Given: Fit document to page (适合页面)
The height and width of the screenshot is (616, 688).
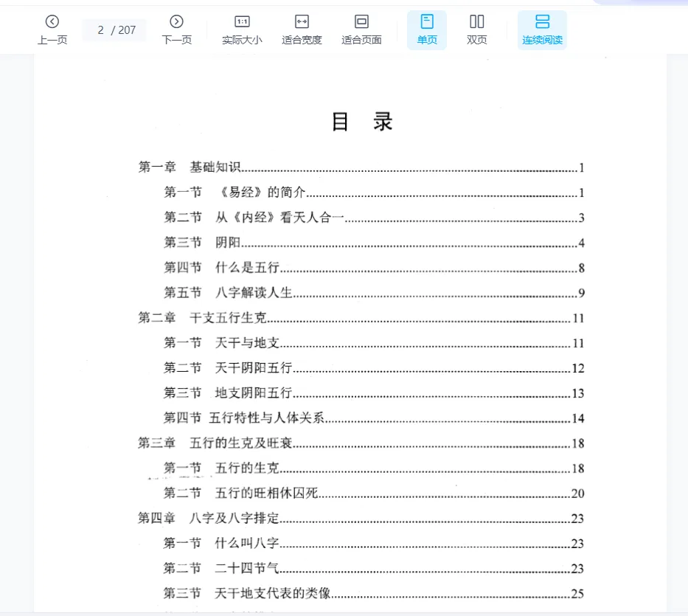Looking at the screenshot, I should coord(361,30).
